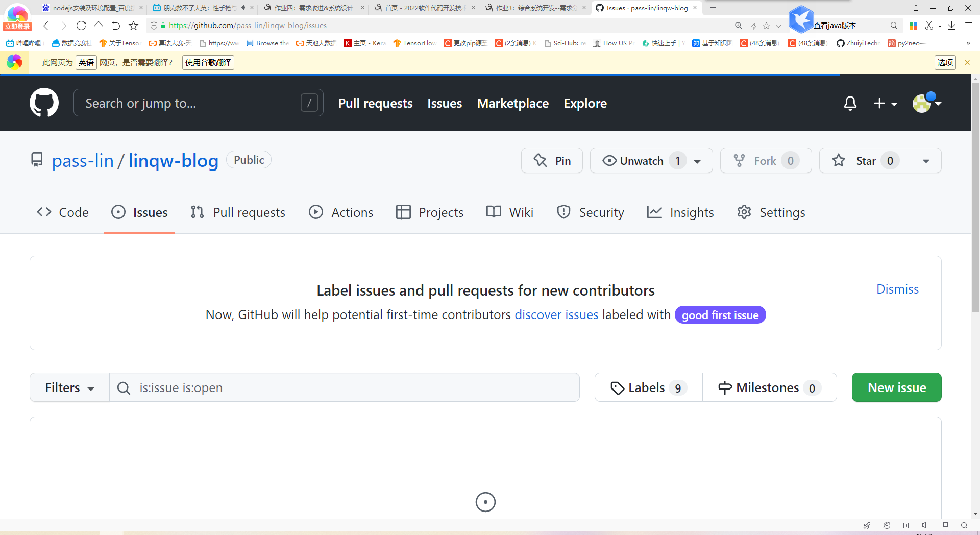This screenshot has width=980, height=535.
Task: Pin the linqw-blog repository
Action: [552, 161]
